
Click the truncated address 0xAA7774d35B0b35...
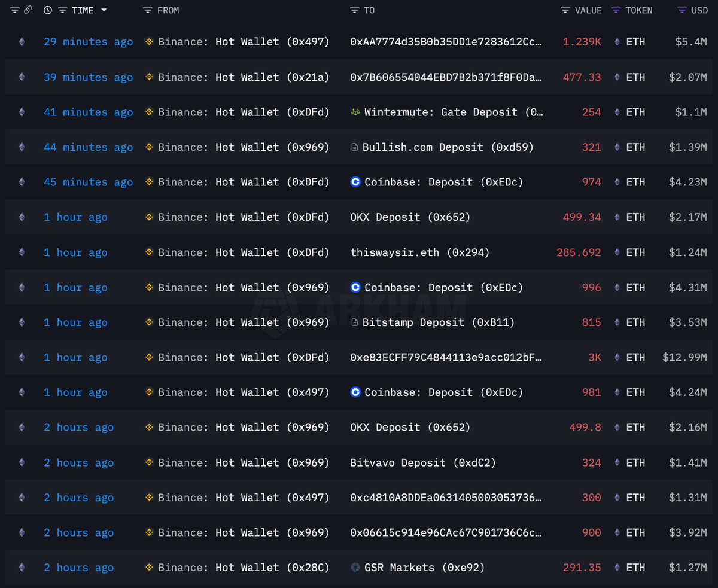point(446,42)
